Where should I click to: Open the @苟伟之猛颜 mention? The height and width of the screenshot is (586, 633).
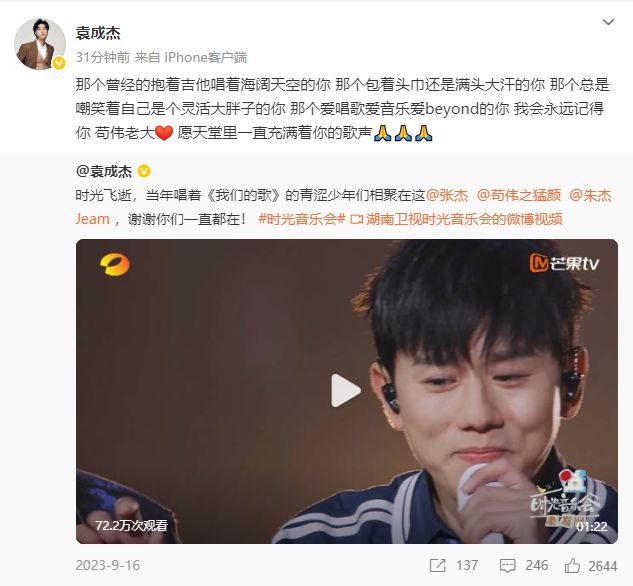(519, 195)
